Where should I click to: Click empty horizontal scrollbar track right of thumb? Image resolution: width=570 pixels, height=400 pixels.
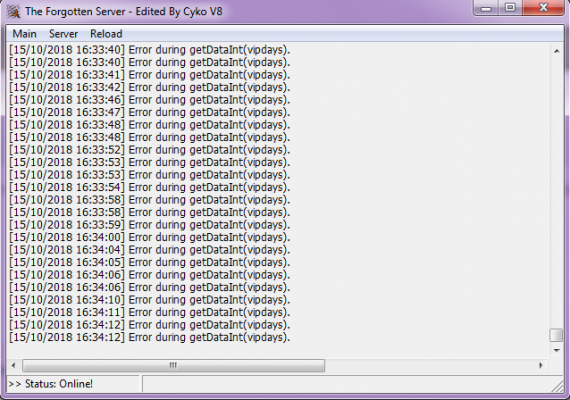pos(429,365)
